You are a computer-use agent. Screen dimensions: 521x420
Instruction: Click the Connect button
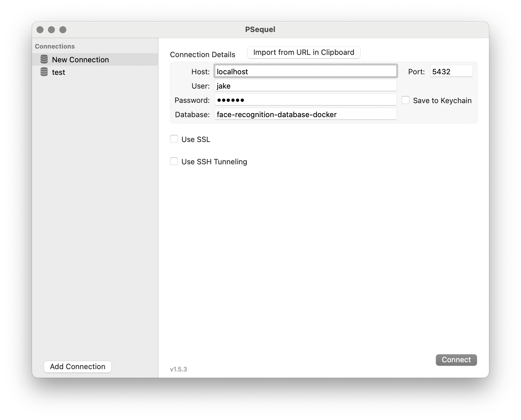(456, 360)
